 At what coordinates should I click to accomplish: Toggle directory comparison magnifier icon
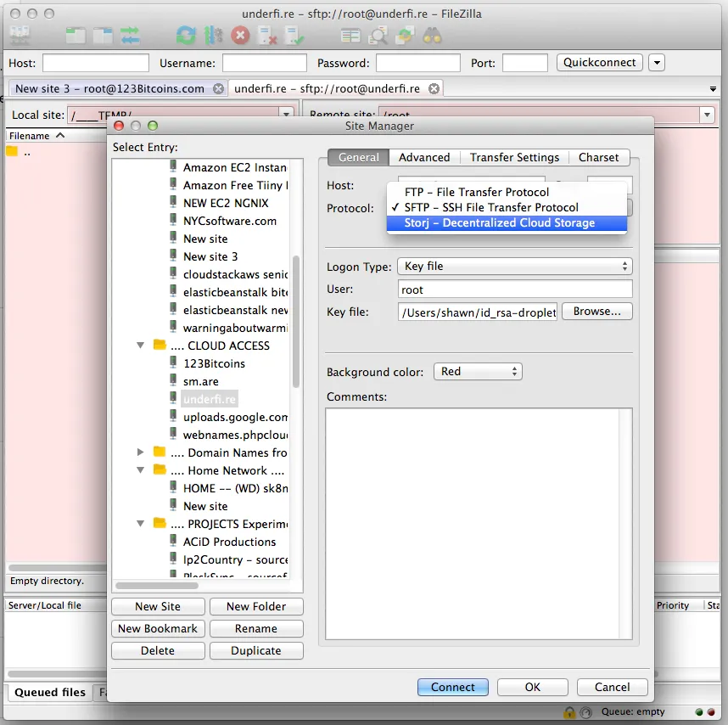tap(378, 36)
